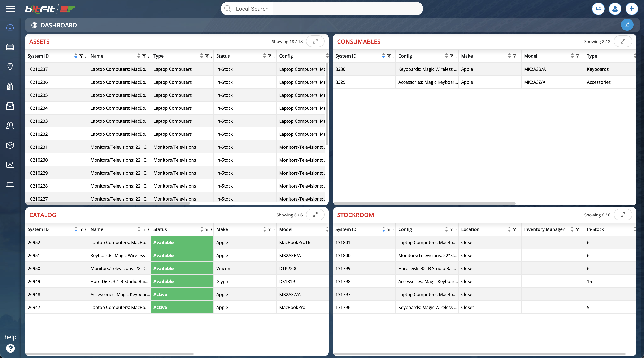
Task: Open the kebab menu on Stockroom's Config column
Action: pos(456,229)
